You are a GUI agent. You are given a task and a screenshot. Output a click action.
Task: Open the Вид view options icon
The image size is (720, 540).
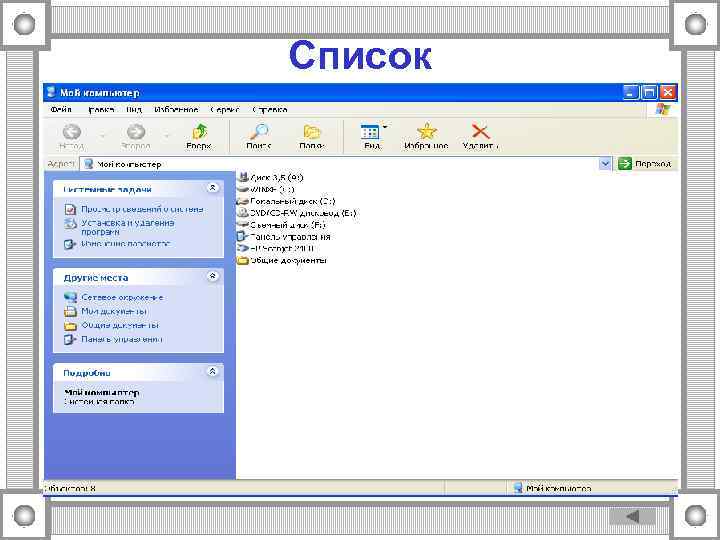370,132
